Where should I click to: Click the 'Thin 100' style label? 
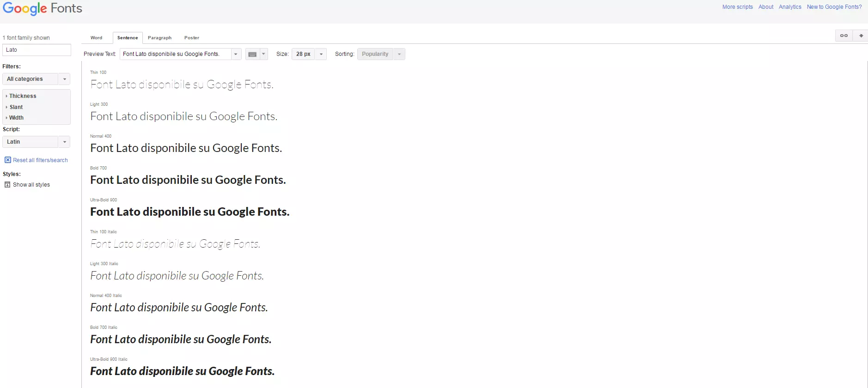98,73
